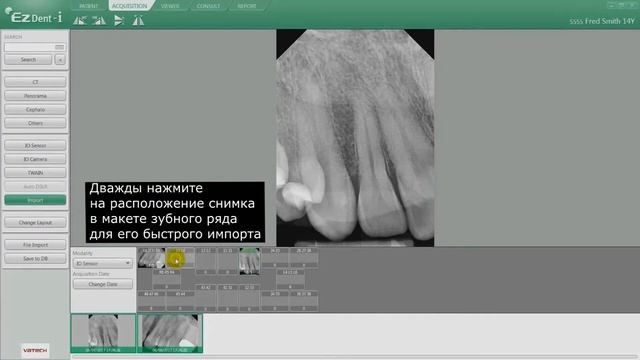Viewport: 640px width, 360px height.
Task: Select Panorama acquisition button
Action: (x=35, y=96)
